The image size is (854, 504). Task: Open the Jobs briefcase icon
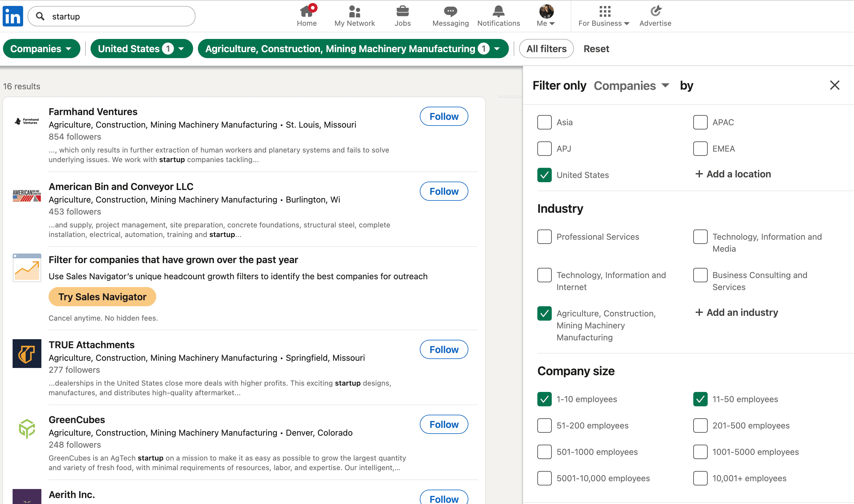point(402,12)
